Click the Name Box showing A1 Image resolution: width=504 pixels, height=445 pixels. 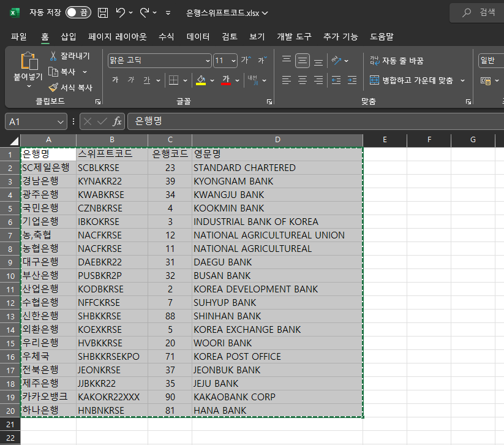[x=36, y=121]
